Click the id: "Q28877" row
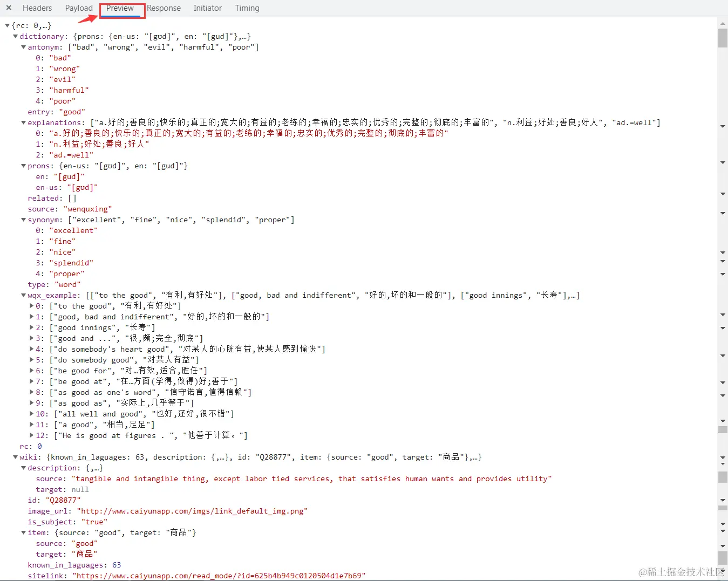 coord(54,500)
